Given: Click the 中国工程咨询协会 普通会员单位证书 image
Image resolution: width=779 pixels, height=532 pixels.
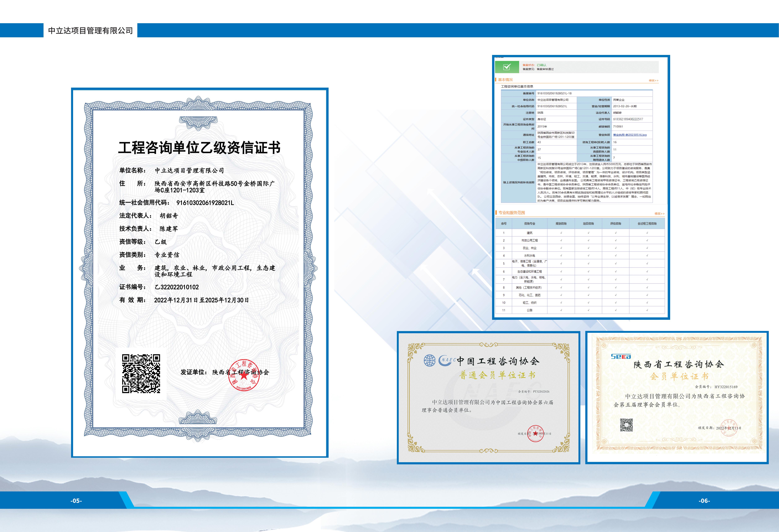Looking at the screenshot, I should click(488, 398).
